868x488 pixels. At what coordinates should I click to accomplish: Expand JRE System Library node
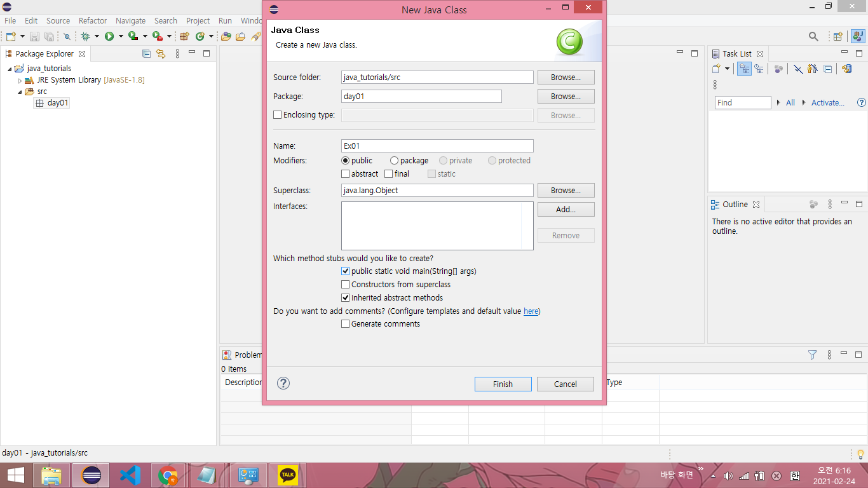tap(20, 81)
